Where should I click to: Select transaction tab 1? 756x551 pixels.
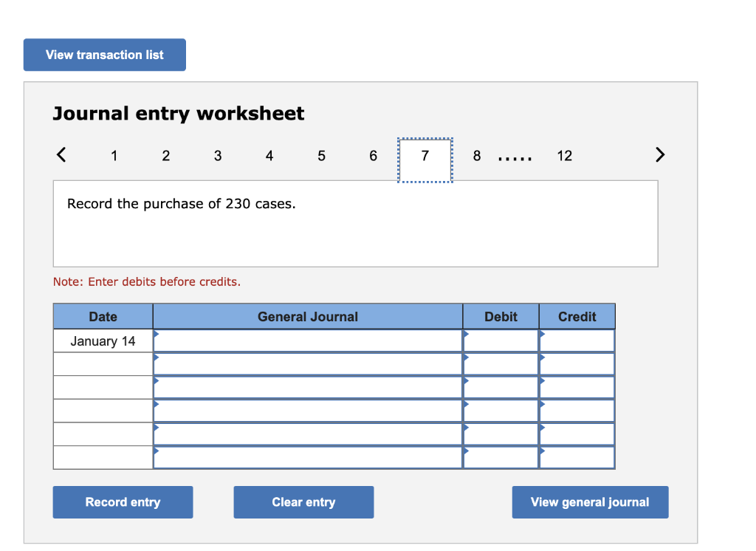[114, 155]
